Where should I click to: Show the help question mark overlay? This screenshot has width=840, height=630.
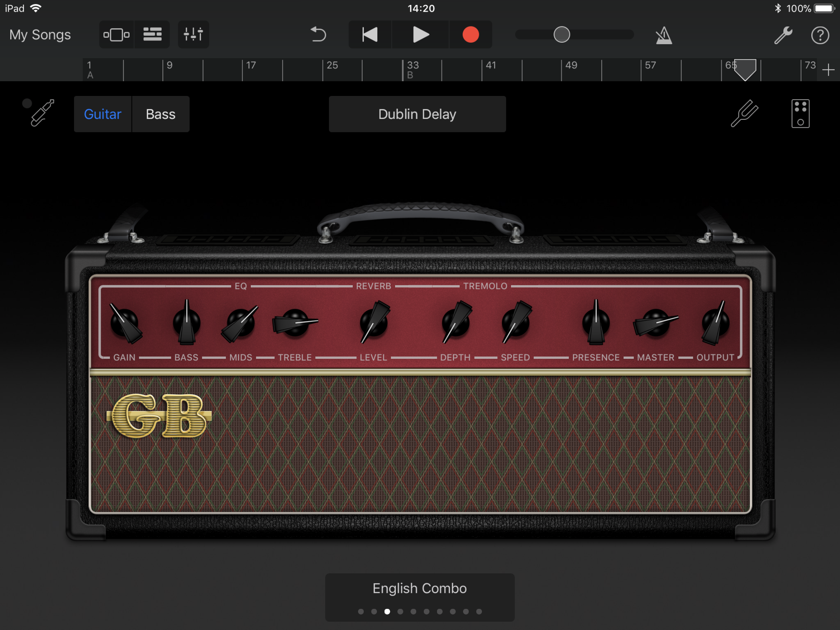tap(820, 36)
